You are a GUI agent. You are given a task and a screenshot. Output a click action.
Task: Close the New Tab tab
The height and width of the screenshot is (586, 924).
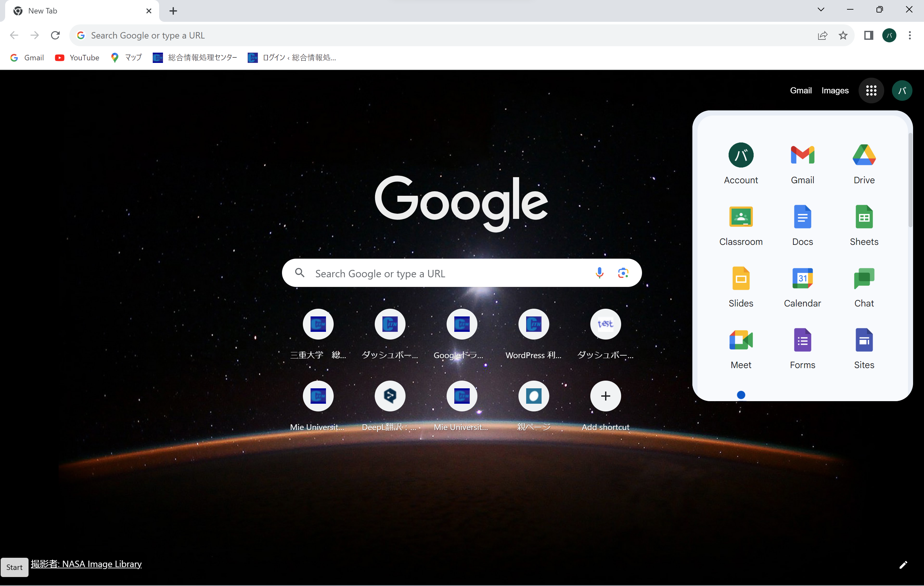point(149,11)
